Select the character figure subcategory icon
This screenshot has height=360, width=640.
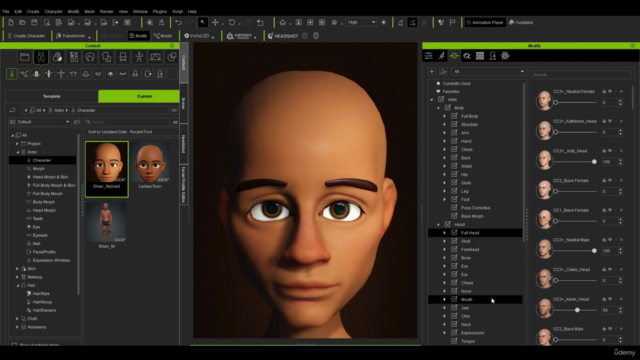11,74
